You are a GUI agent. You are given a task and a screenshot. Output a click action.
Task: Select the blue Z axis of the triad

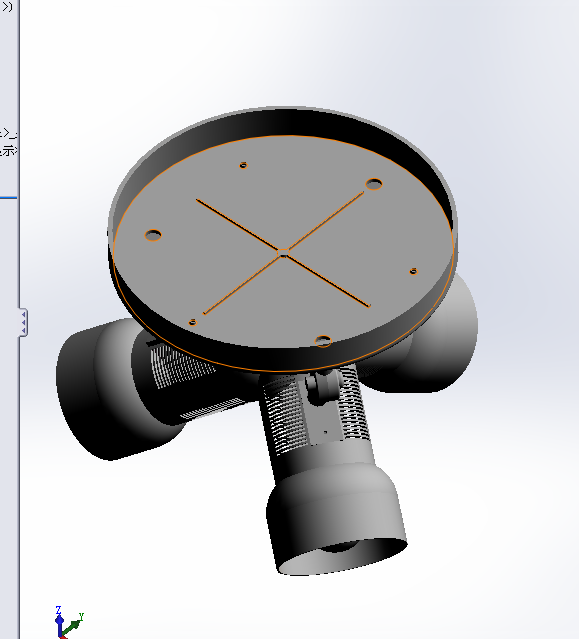tap(59, 619)
